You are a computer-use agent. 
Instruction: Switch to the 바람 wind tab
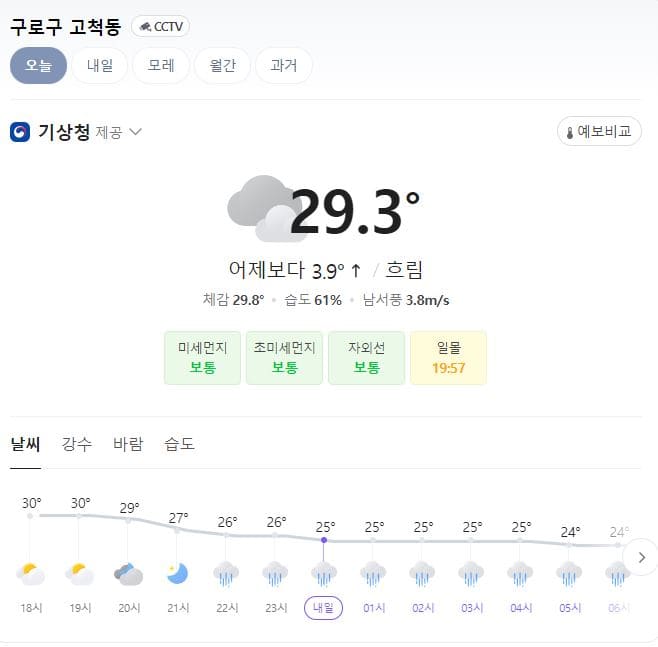pos(128,444)
